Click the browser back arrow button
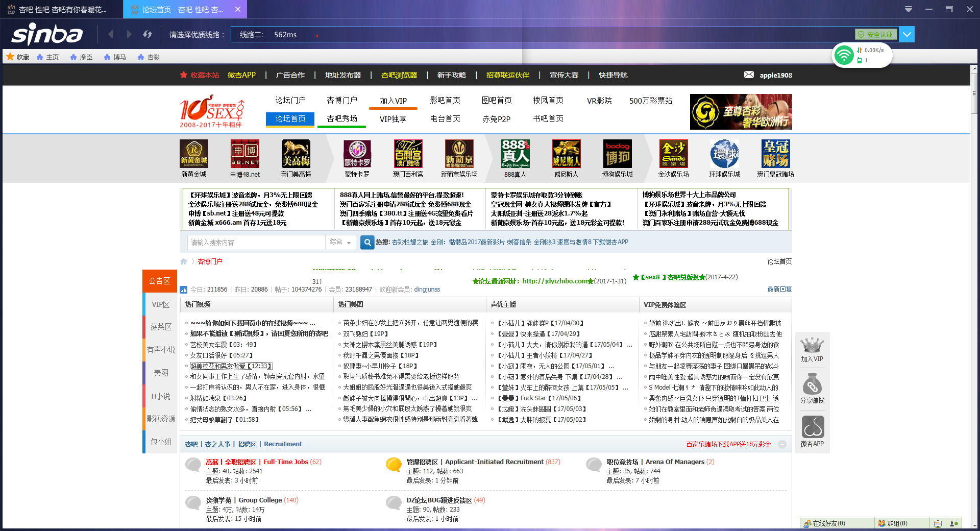 [x=111, y=34]
